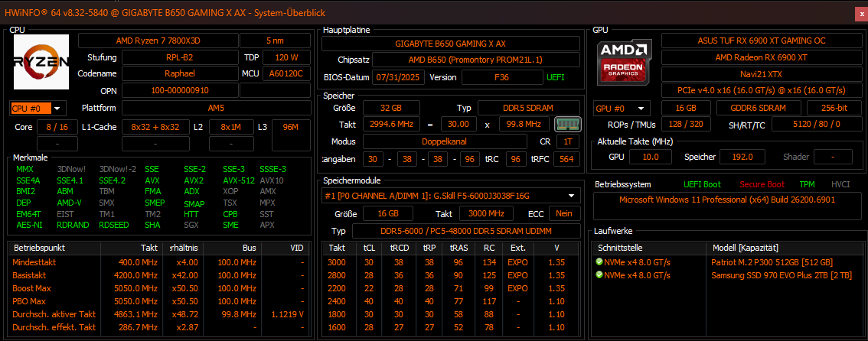
Task: Click the MCU A60120C field
Action: [x=286, y=73]
